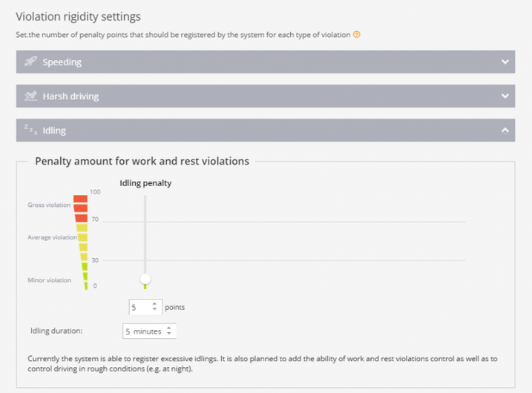
Task: Expand the Speeding section chevron
Action: (505, 62)
